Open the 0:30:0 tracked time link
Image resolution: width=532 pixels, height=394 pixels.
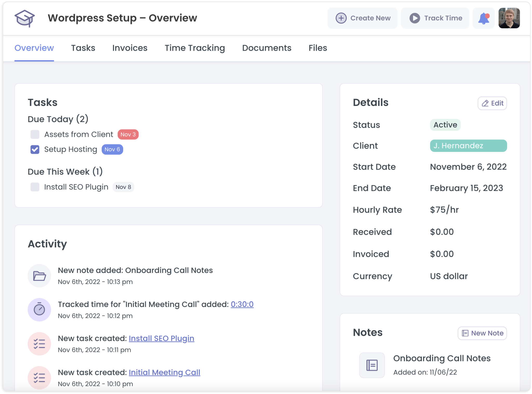242,304
